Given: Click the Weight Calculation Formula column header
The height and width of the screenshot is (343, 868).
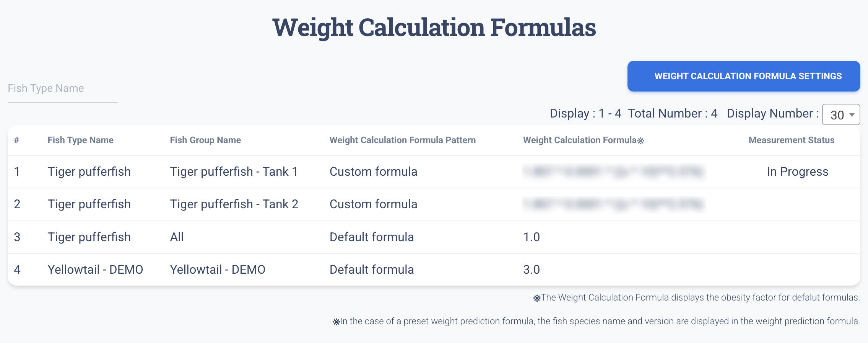Looking at the screenshot, I should 584,140.
